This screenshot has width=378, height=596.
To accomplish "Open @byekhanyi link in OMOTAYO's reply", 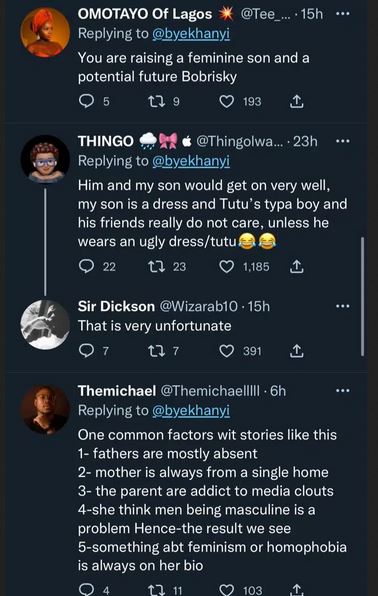I will [x=191, y=34].
